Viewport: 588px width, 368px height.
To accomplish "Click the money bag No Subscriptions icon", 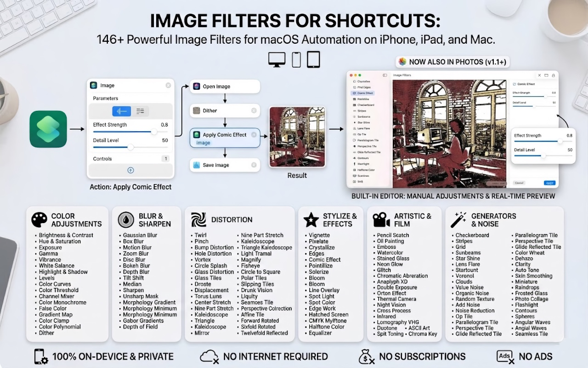I will 366,356.
